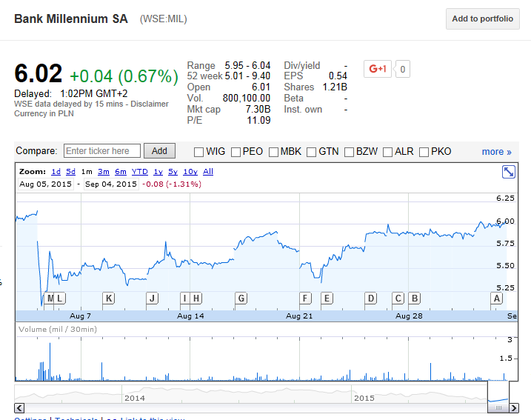The height and width of the screenshot is (420, 531).
Task: Edit the end date Sep 04, 2015
Action: (111, 184)
